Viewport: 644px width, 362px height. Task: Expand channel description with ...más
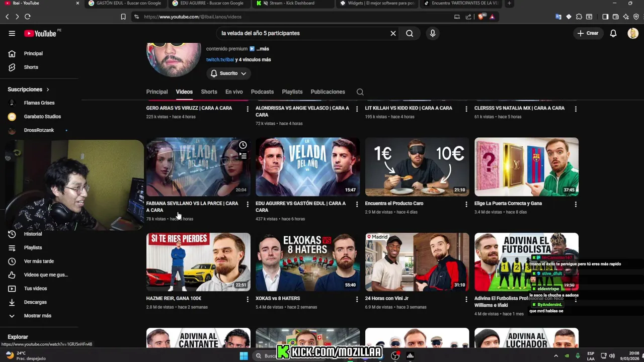(263, 49)
